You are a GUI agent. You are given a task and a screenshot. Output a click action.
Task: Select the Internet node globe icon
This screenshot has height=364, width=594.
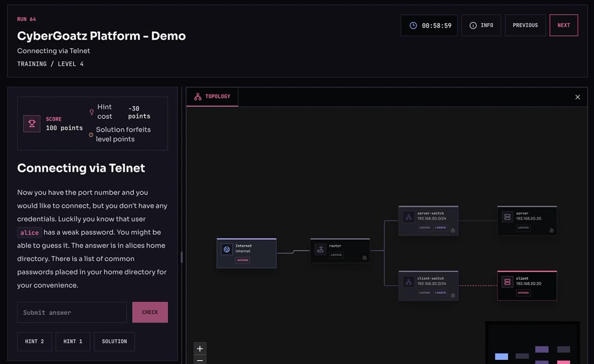pos(227,249)
